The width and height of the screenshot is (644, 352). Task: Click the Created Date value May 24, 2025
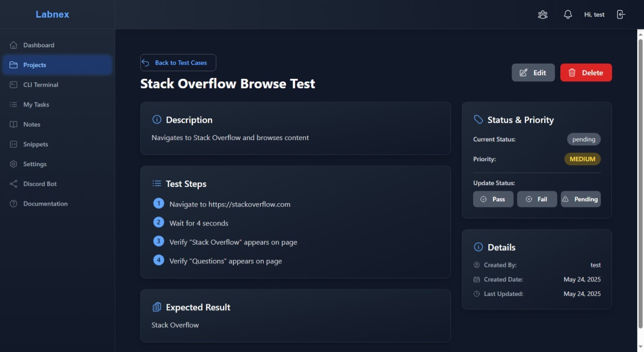582,279
